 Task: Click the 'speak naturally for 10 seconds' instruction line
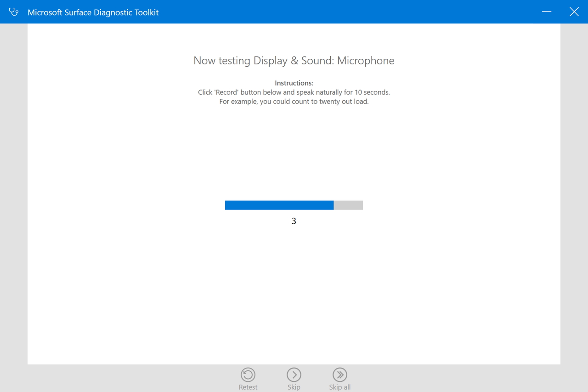[294, 92]
